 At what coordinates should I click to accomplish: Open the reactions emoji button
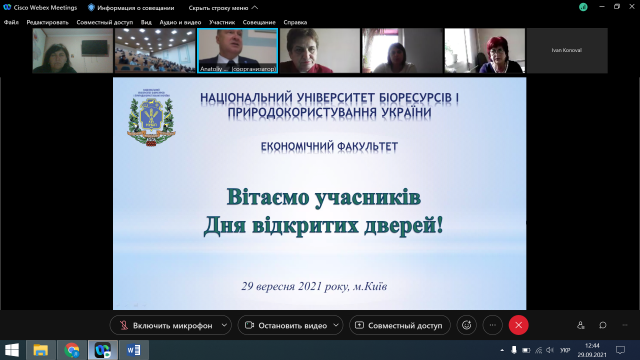point(466,325)
